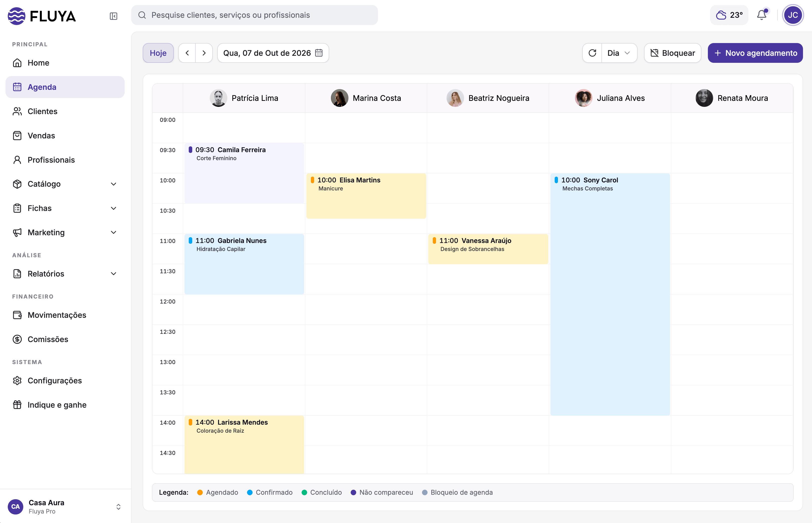Expand the Relatórios chevron
Image resolution: width=812 pixels, height=523 pixels.
click(x=114, y=274)
